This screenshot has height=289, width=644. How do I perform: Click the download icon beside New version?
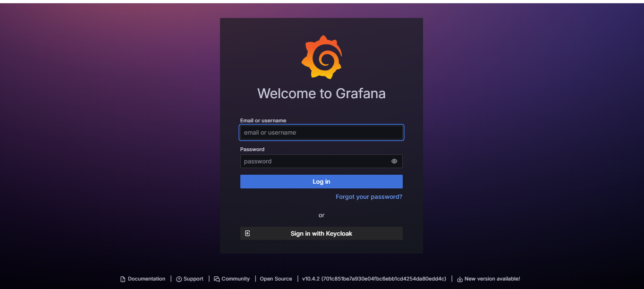pyautogui.click(x=460, y=279)
